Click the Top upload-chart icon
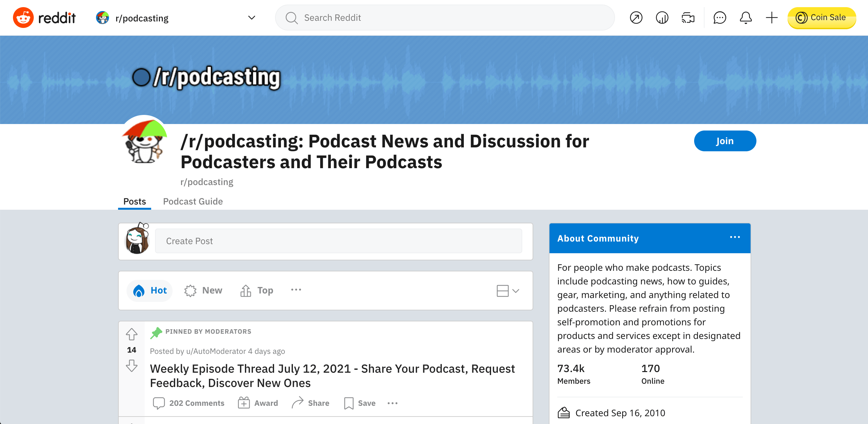The image size is (868, 424). 246,291
